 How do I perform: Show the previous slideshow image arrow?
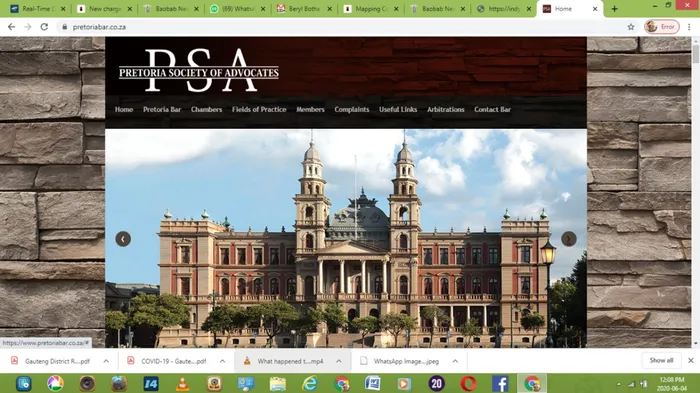pos(123,239)
